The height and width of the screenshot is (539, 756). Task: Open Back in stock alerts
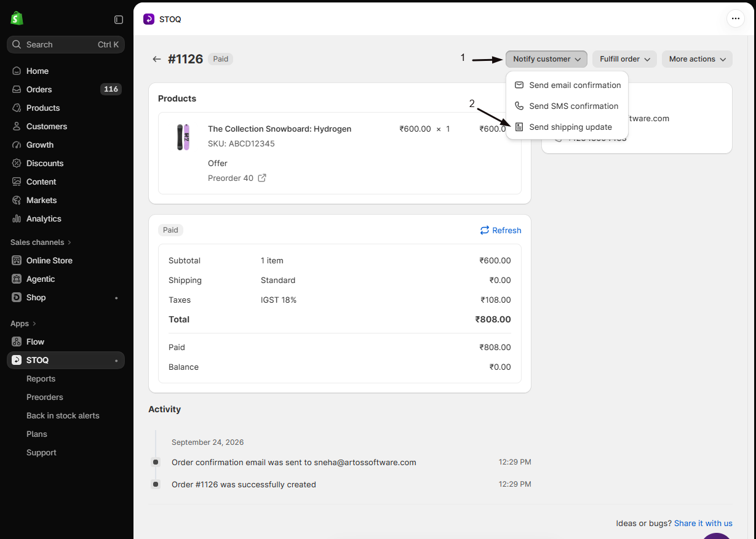[63, 415]
